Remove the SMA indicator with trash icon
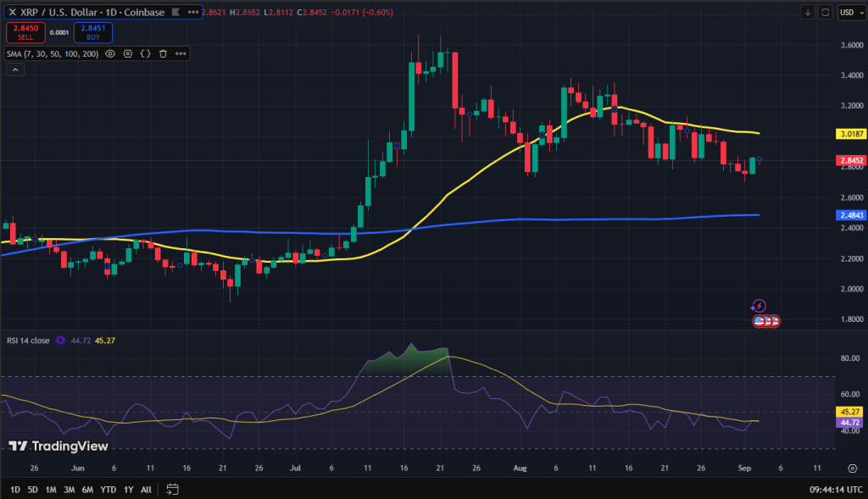Screen dimensions: 868x499 (164, 53)
